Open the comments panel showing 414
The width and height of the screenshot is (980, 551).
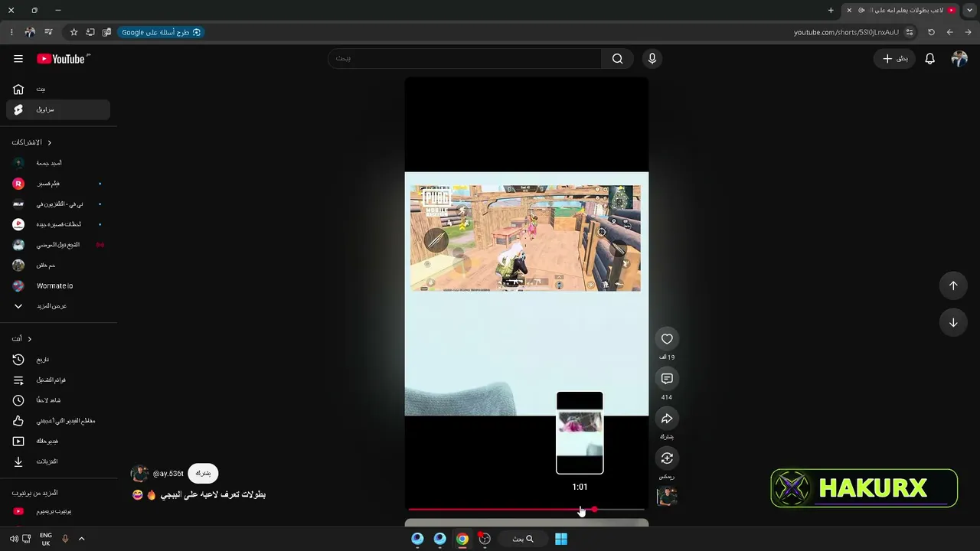click(x=667, y=379)
